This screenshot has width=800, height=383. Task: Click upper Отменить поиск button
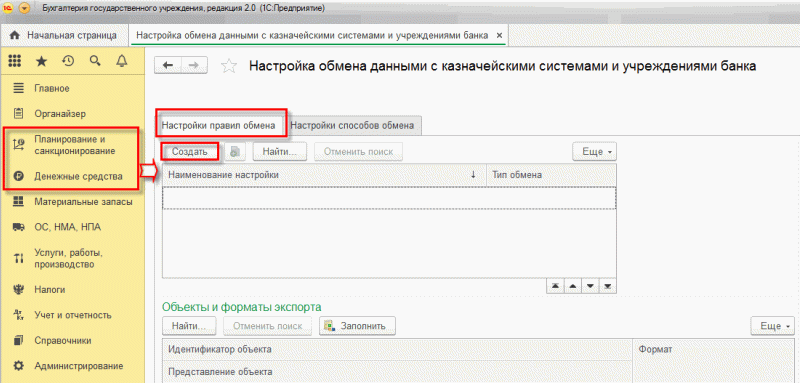(359, 151)
